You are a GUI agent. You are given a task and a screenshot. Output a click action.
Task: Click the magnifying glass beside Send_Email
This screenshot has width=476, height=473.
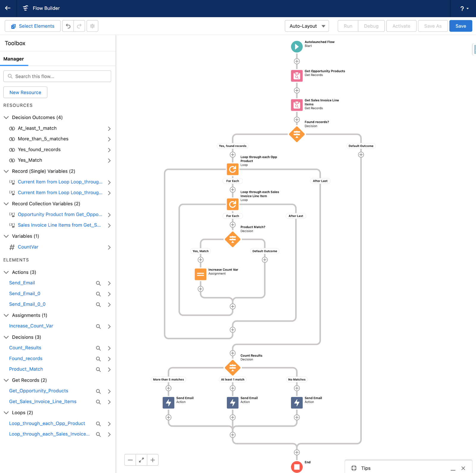click(98, 283)
